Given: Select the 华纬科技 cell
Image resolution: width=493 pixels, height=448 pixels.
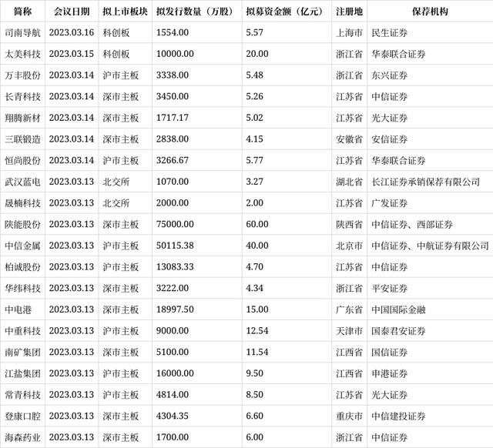Looking at the screenshot, I should click(22, 288).
